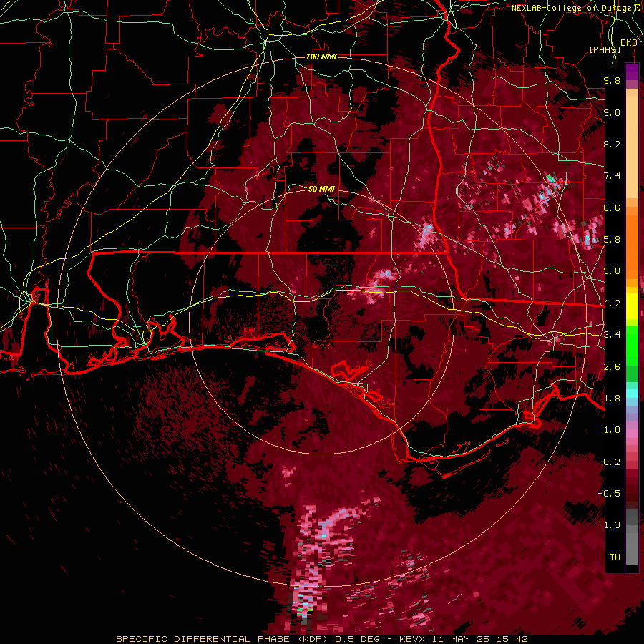
Task: Pick the yellow swatch in the color scale
Action: pos(632,306)
